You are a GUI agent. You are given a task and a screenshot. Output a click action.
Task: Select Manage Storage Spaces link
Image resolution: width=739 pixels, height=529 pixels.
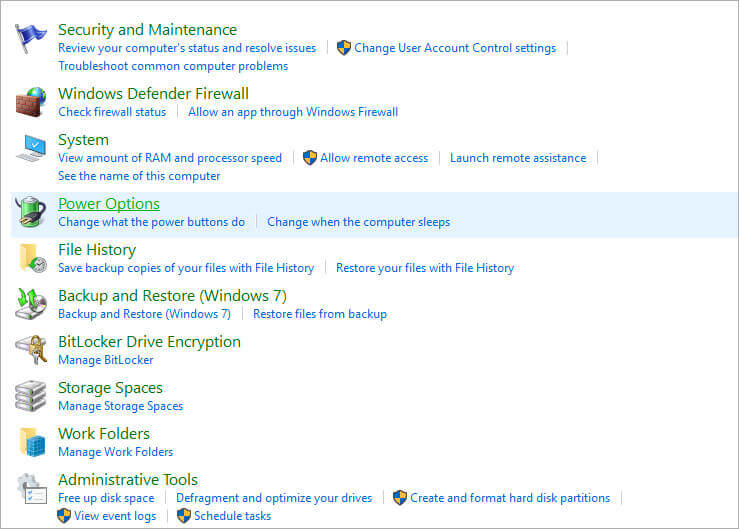[x=121, y=406]
